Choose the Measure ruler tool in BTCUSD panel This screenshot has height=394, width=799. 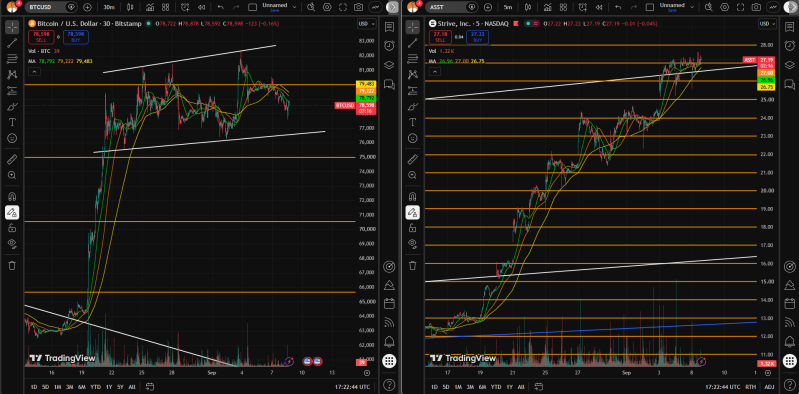click(12, 160)
